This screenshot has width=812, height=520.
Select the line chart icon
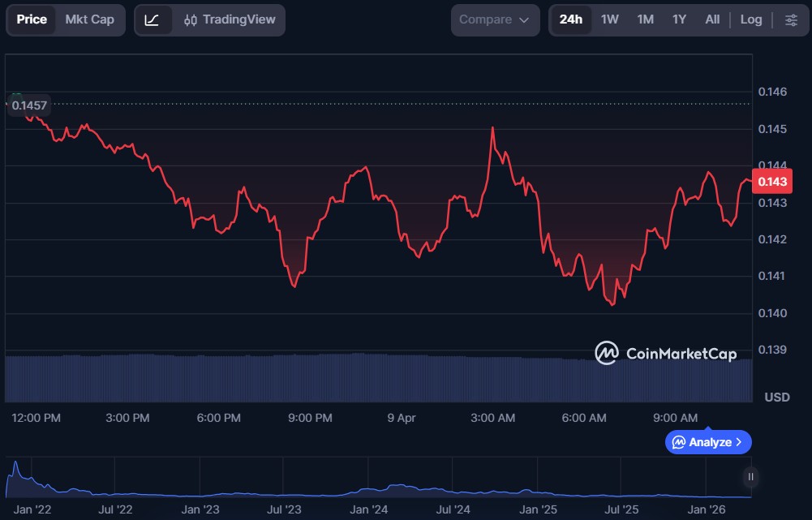(x=153, y=19)
